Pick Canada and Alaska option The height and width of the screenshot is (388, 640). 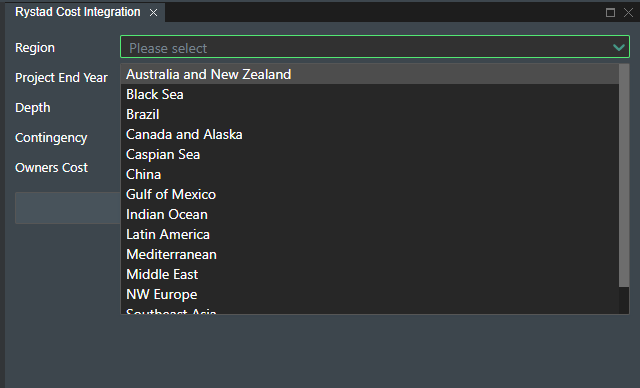(370, 134)
